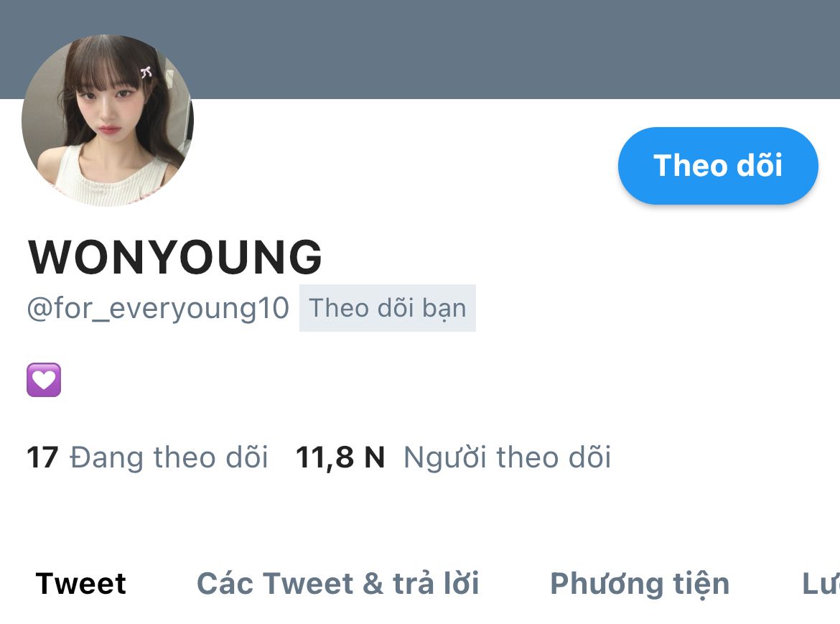This screenshot has width=840, height=624.
Task: Click the Đang theo dõi label text
Action: pyautogui.click(x=169, y=457)
